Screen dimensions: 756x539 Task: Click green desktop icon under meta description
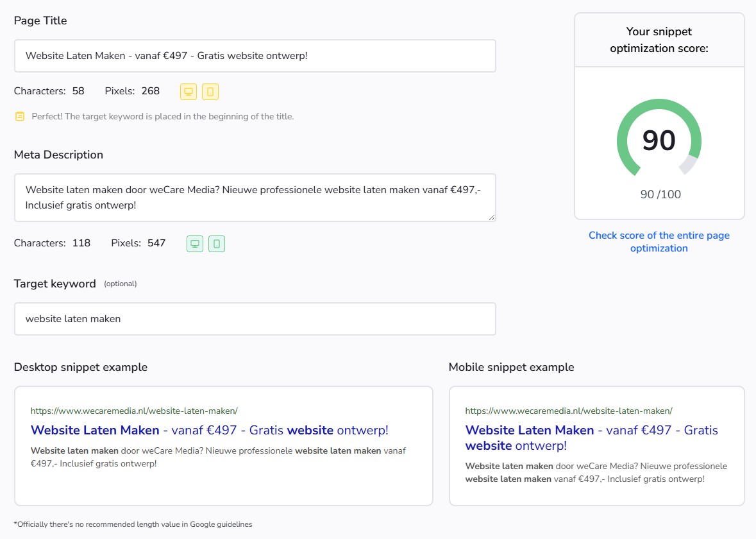(195, 244)
